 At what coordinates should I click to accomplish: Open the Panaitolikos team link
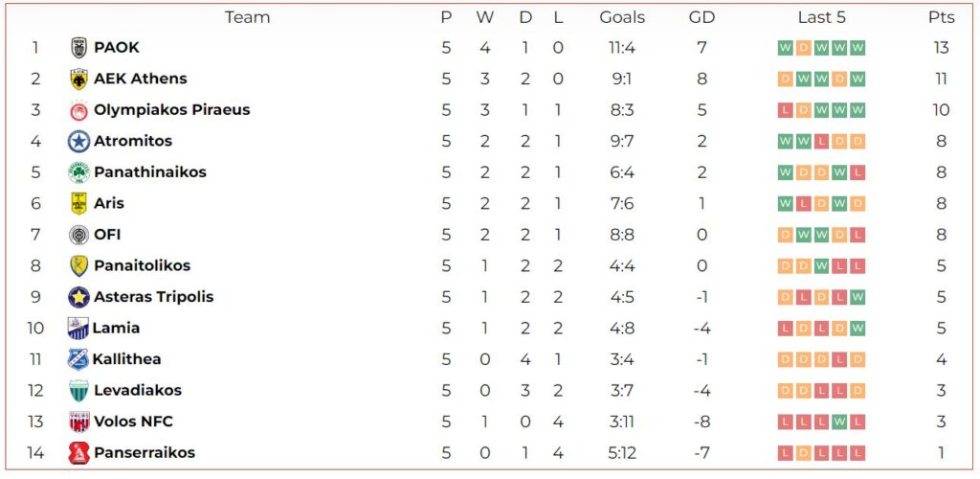click(x=142, y=265)
